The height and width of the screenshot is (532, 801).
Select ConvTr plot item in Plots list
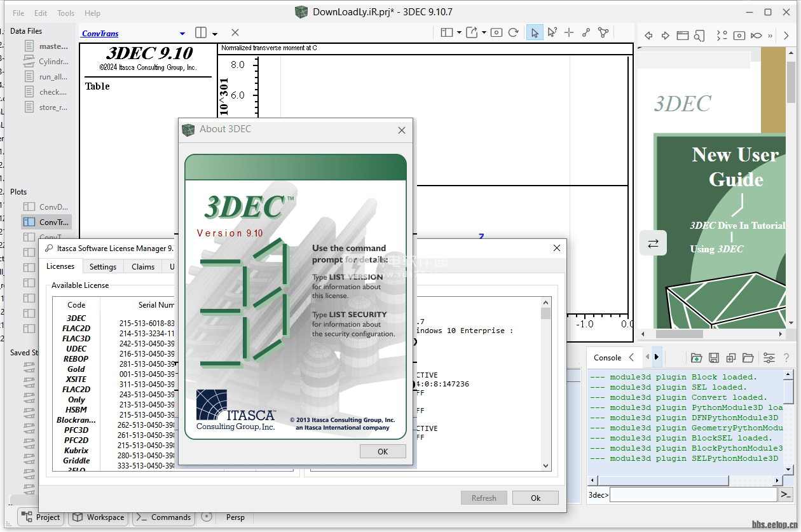(x=46, y=222)
